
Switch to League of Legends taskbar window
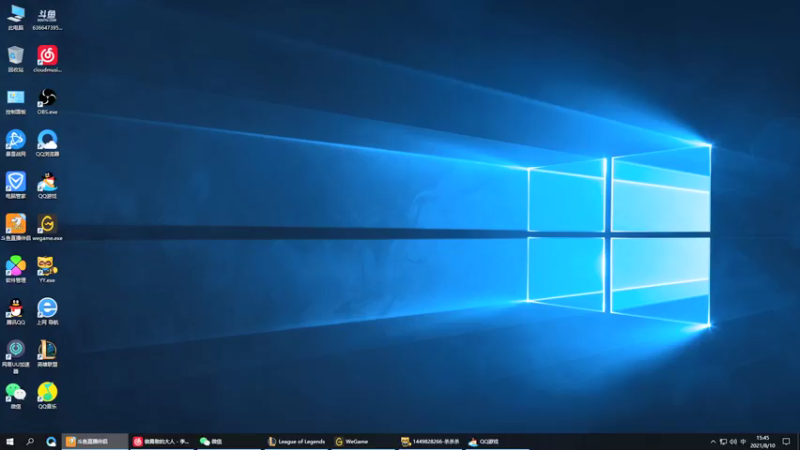pos(296,441)
